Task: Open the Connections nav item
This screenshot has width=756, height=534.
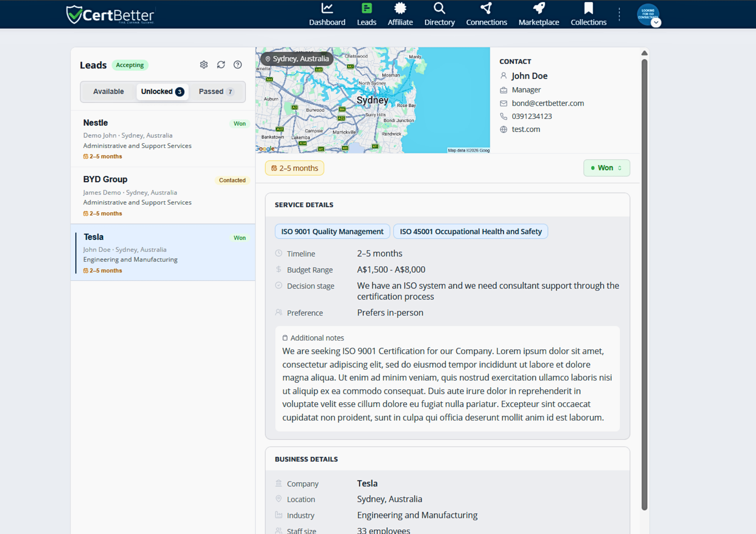Action: click(x=486, y=15)
